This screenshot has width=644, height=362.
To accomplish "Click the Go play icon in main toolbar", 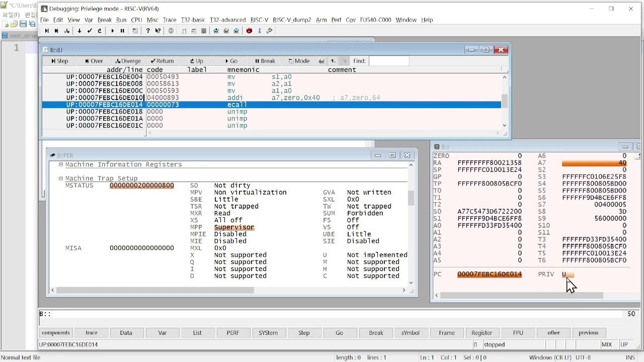I will pyautogui.click(x=112, y=31).
